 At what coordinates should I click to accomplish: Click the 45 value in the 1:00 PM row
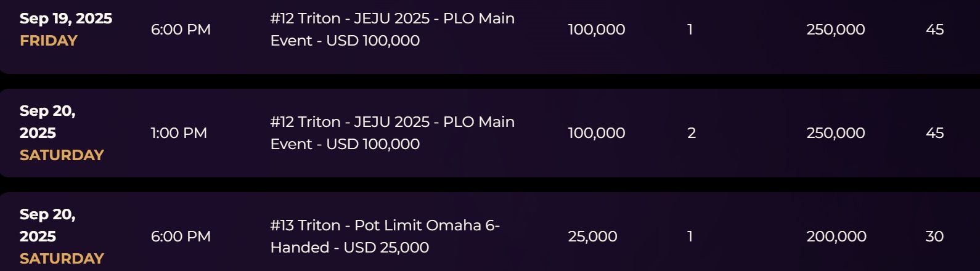[934, 133]
